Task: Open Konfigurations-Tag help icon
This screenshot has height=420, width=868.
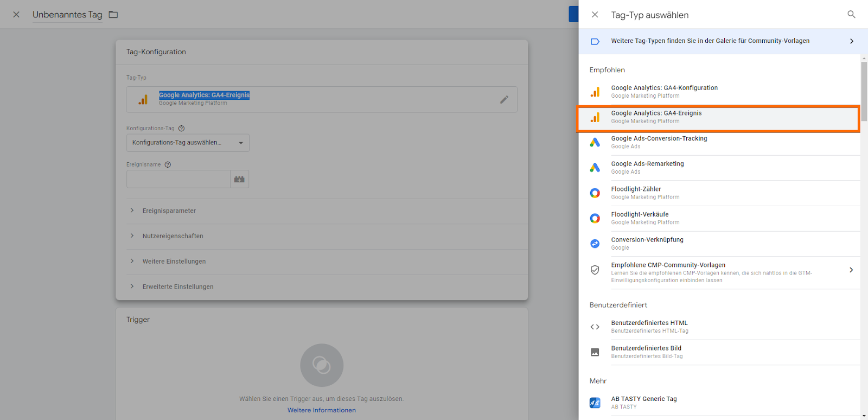Action: pos(182,129)
